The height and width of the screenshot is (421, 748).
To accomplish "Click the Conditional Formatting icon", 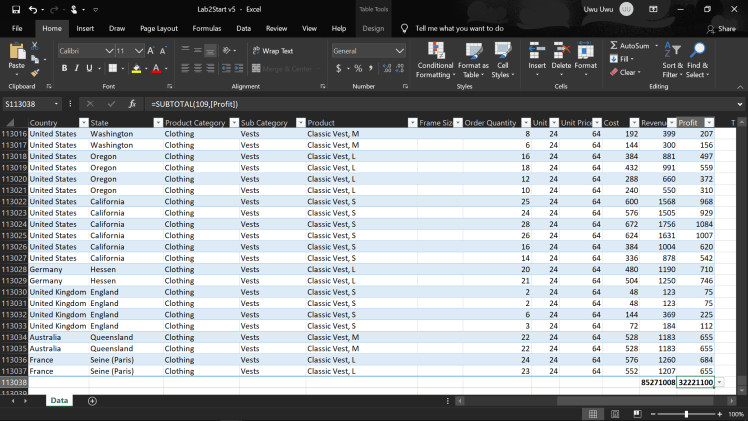I will click(x=435, y=50).
